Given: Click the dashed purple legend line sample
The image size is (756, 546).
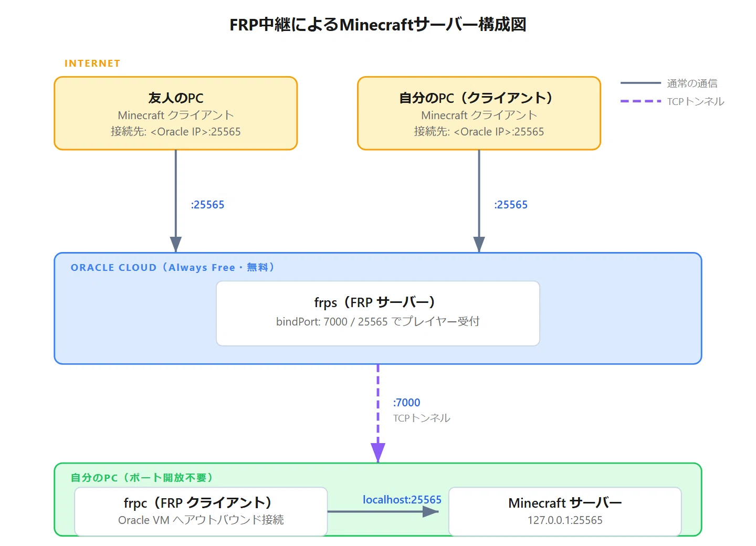Looking at the screenshot, I should [640, 101].
